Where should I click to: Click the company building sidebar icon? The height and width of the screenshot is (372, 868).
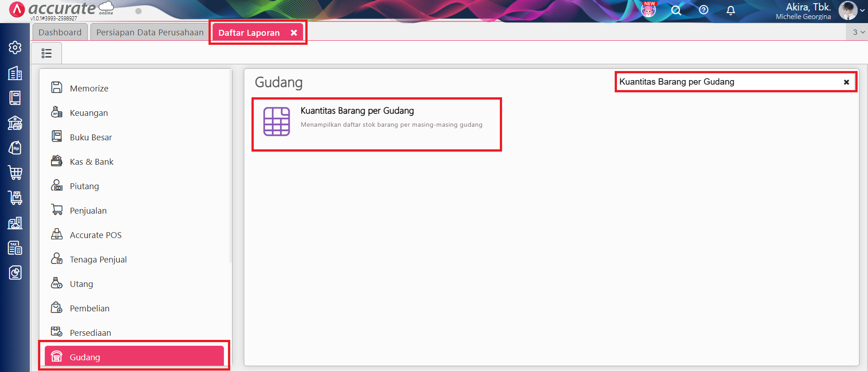click(15, 73)
